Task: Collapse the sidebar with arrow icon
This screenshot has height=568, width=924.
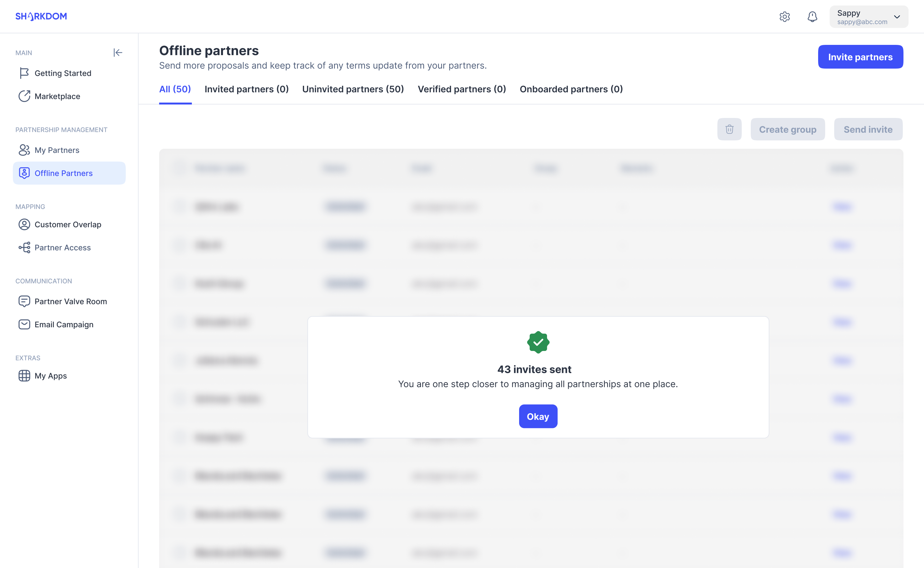Action: point(118,53)
